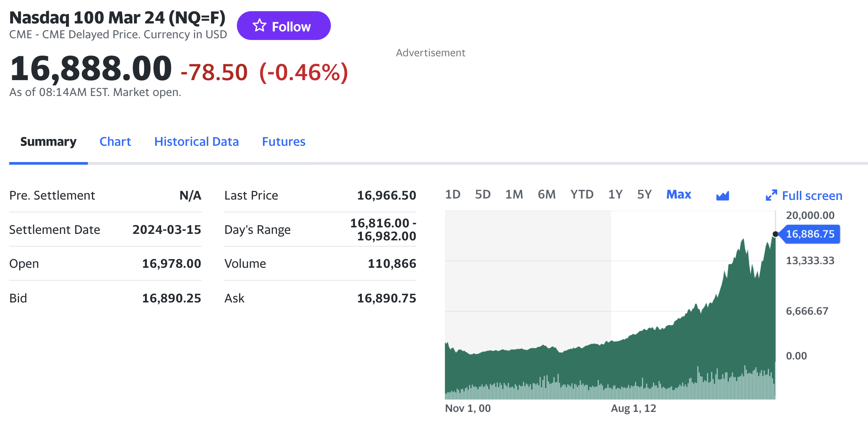The image size is (868, 423).
Task: Click the Nov 1, 00 axis label
Action: tap(468, 408)
